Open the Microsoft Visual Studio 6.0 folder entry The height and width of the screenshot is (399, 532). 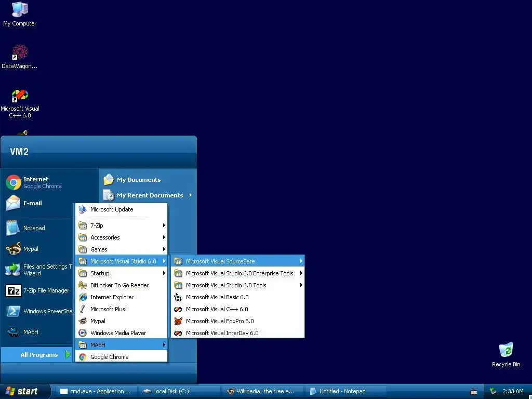[x=121, y=261]
